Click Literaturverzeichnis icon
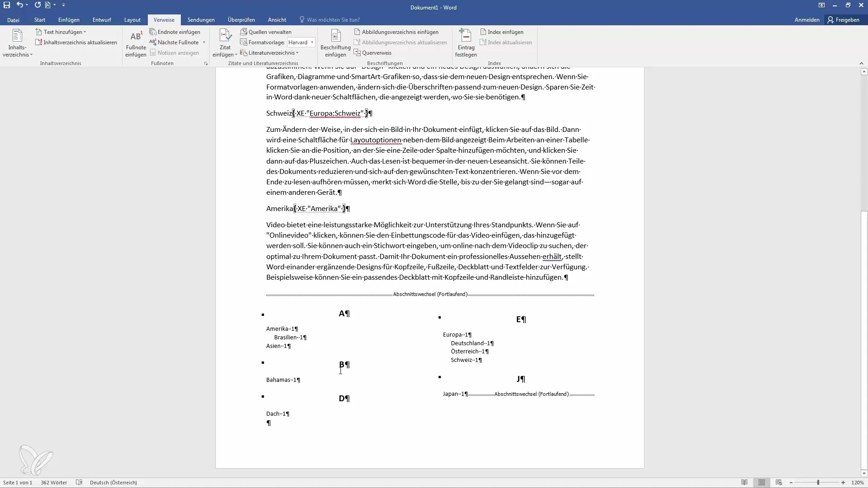868x488 pixels. pyautogui.click(x=243, y=53)
